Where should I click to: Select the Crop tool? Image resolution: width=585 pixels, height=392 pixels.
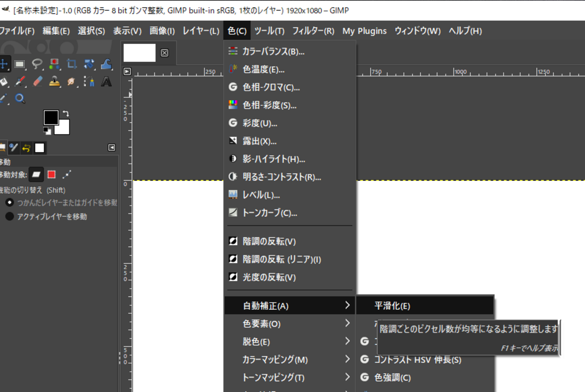(x=72, y=64)
